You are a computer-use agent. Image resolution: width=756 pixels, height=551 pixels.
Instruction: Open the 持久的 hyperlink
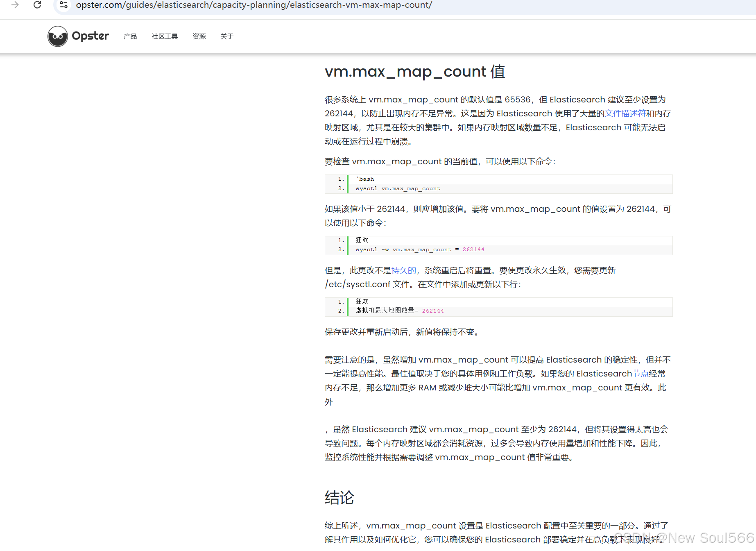click(403, 270)
